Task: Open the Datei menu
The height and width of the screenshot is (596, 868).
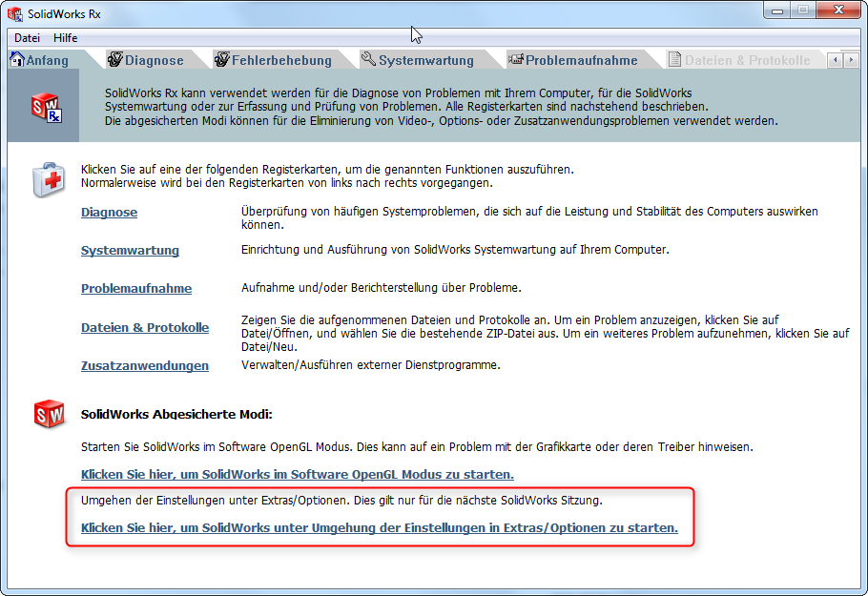Action: point(27,38)
